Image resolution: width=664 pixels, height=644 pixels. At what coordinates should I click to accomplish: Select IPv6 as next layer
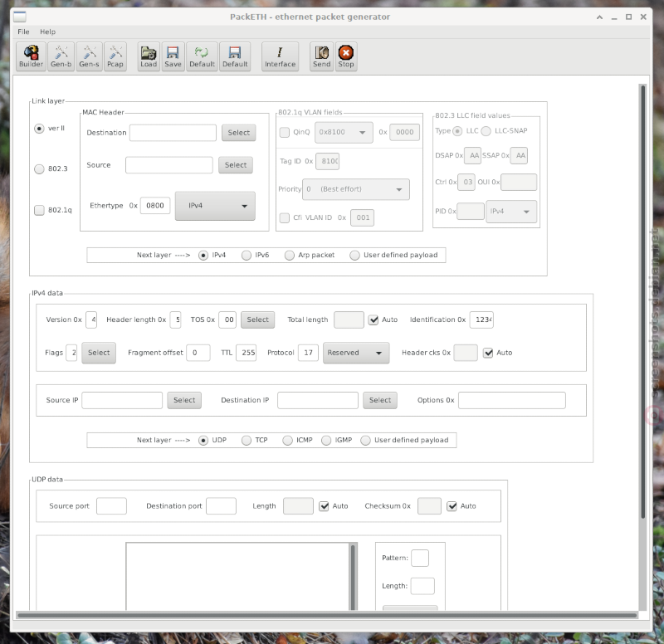(246, 256)
